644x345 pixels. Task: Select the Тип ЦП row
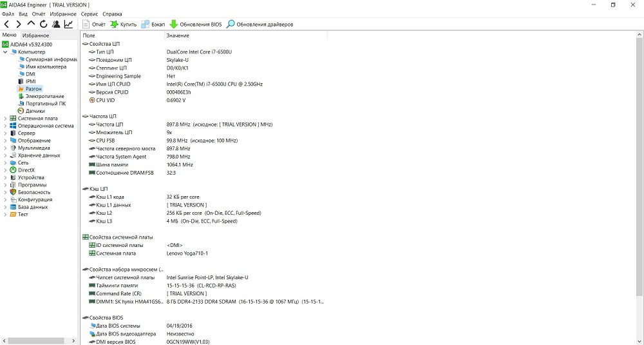coord(204,52)
